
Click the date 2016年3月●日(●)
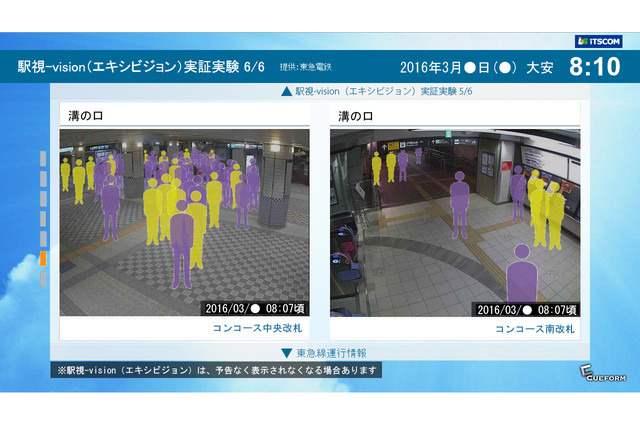(x=458, y=67)
